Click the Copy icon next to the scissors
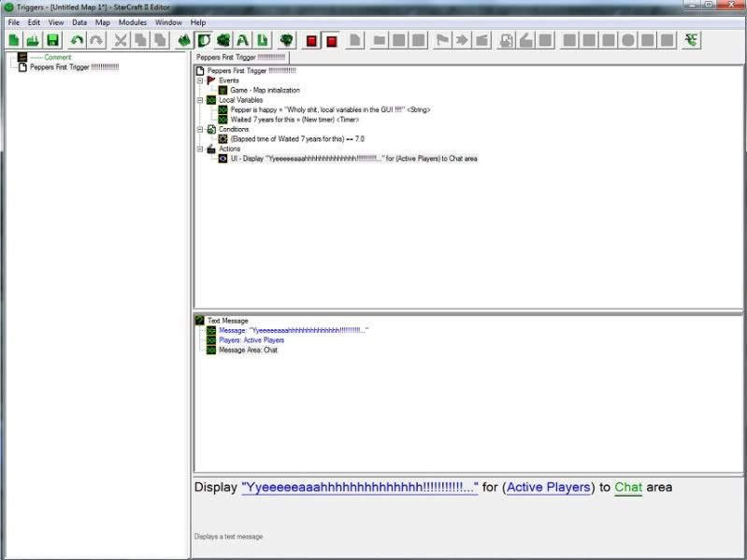 point(140,40)
